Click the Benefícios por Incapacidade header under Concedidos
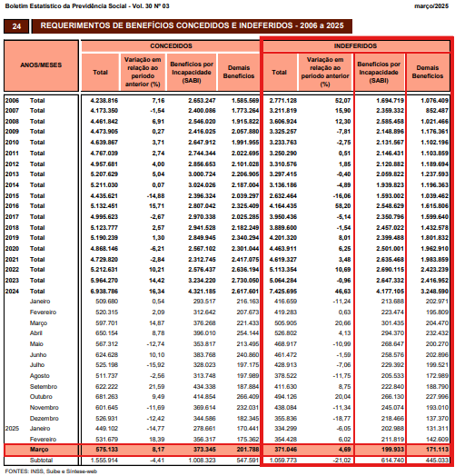This screenshot has width=455, height=476. click(x=192, y=72)
